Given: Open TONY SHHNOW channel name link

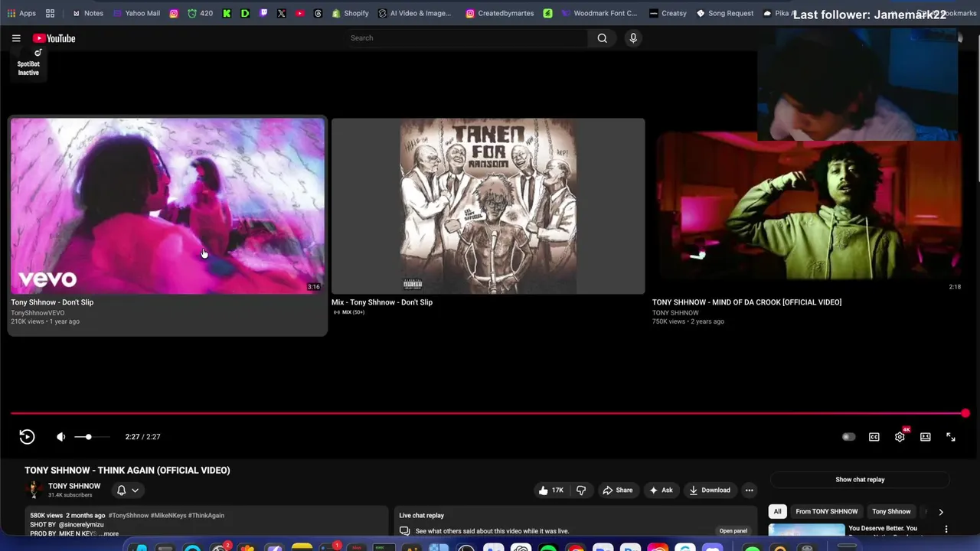Looking at the screenshot, I should tap(74, 486).
